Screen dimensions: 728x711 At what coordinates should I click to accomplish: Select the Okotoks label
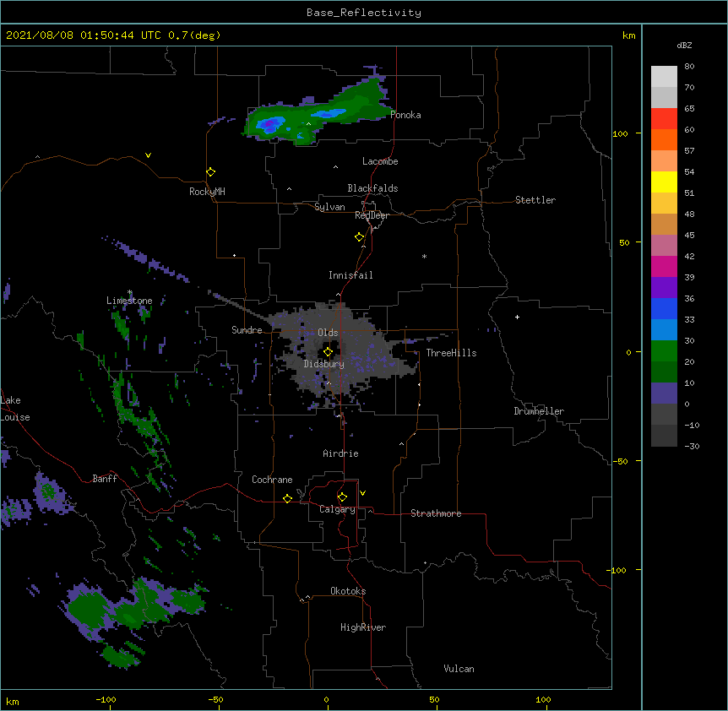pos(348,591)
